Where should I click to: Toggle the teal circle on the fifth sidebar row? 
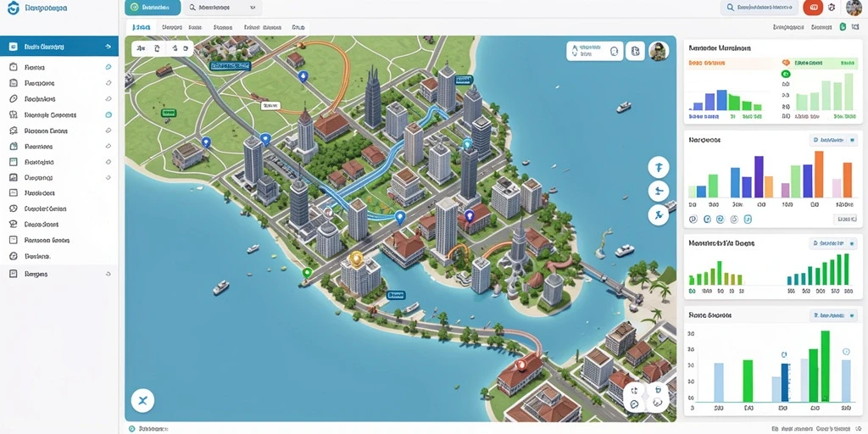click(x=108, y=114)
